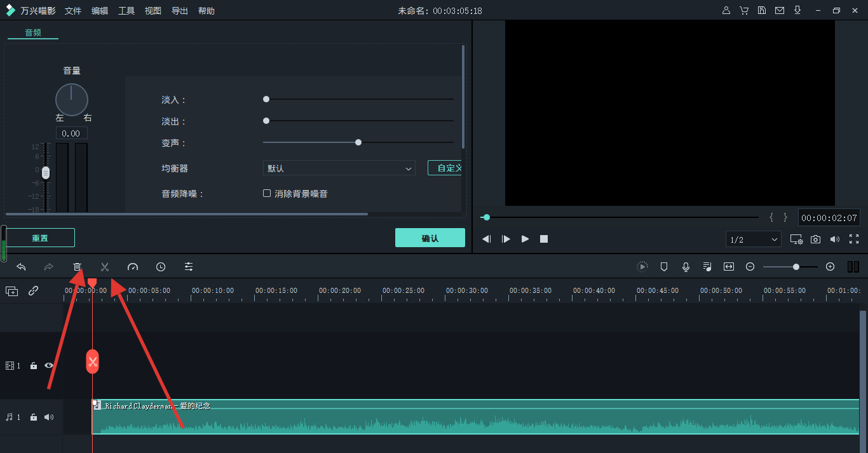Click the 重置 button

(x=40, y=238)
